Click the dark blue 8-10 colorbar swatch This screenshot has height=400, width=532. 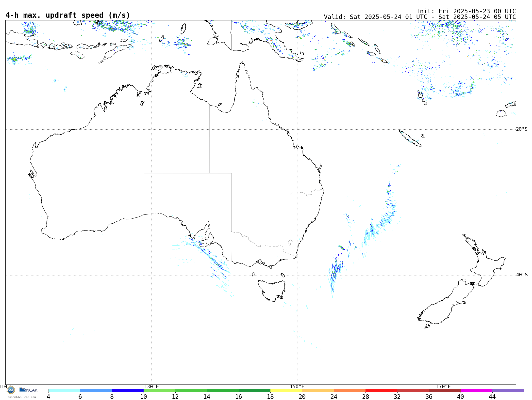click(x=128, y=391)
